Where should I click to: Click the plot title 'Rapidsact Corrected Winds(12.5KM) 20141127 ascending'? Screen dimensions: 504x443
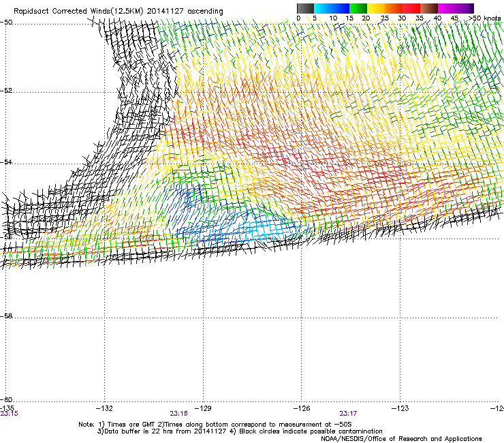click(119, 11)
